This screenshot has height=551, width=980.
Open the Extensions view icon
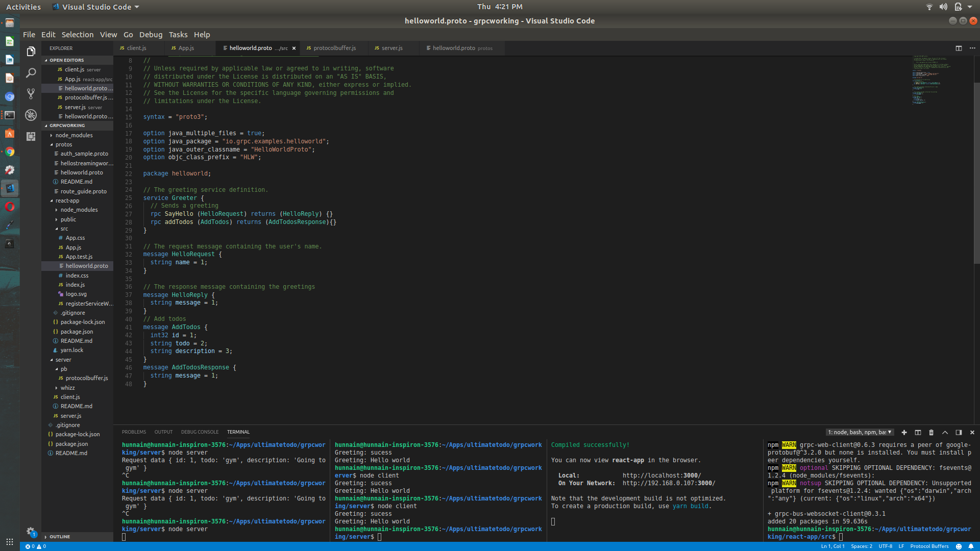pos(31,136)
